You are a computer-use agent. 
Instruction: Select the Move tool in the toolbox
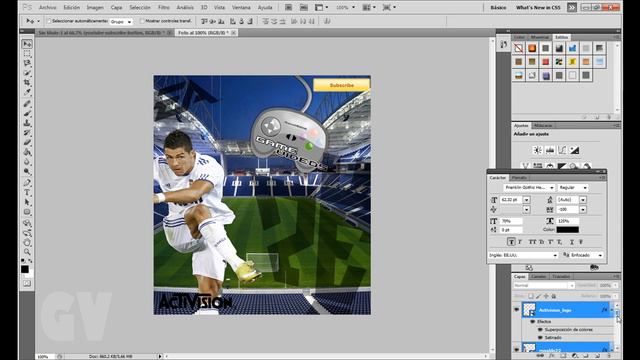click(x=27, y=44)
